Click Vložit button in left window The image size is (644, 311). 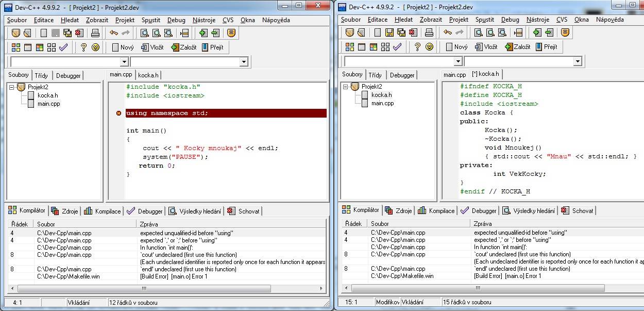[152, 47]
